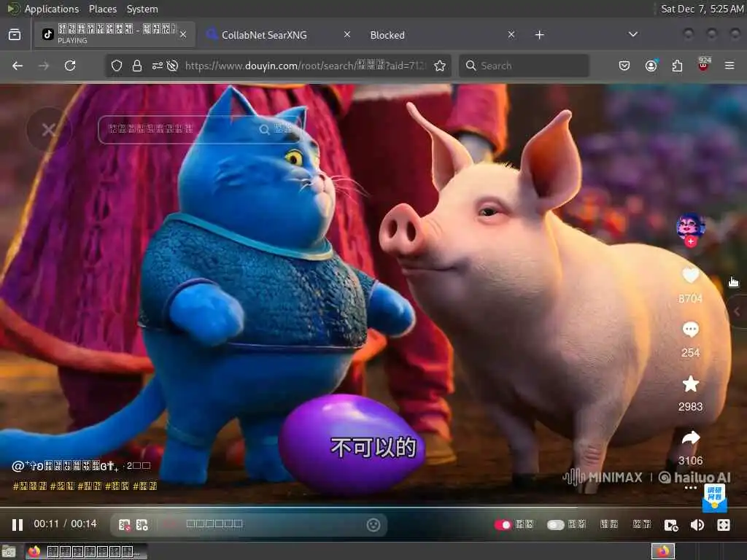Go forward with the forward arrow

[x=44, y=66]
